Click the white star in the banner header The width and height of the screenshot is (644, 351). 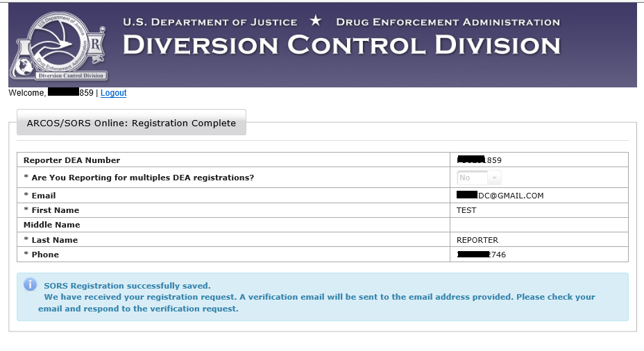[x=316, y=20]
